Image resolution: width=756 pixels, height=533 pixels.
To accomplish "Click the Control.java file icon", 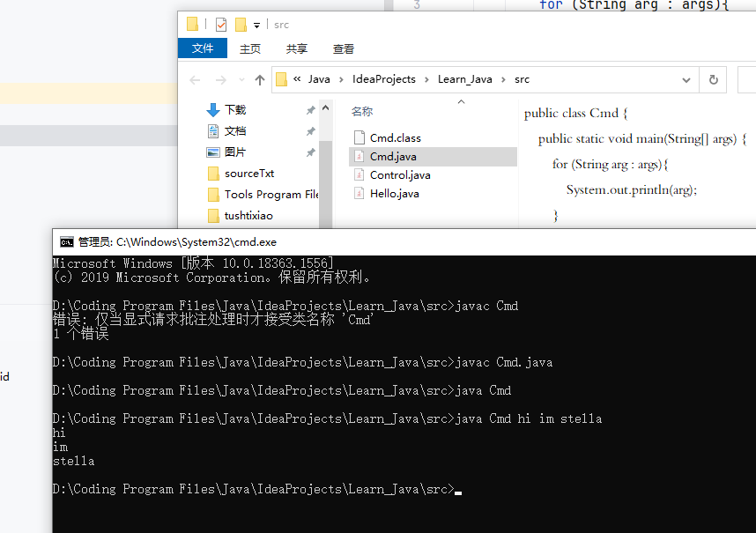I will [x=359, y=175].
